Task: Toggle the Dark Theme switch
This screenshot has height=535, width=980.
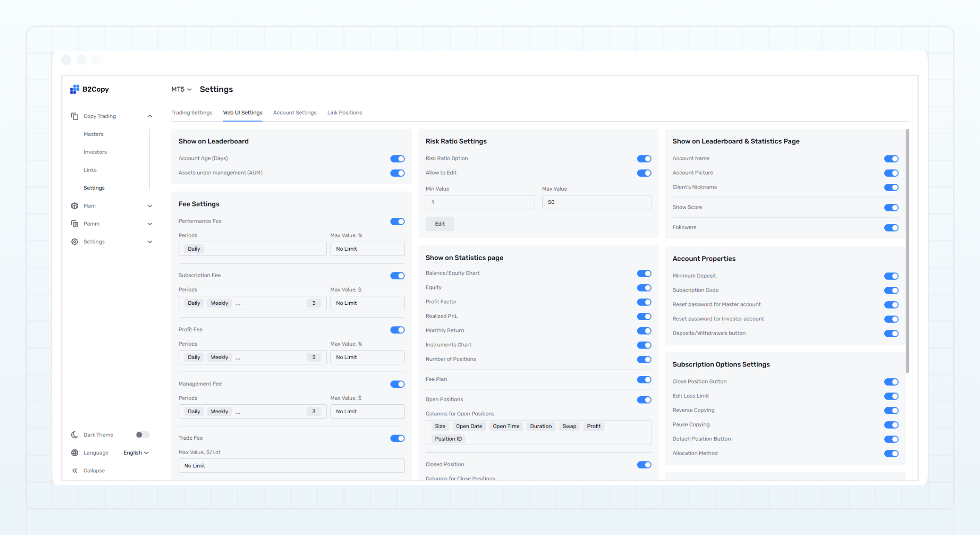Action: [x=142, y=435]
